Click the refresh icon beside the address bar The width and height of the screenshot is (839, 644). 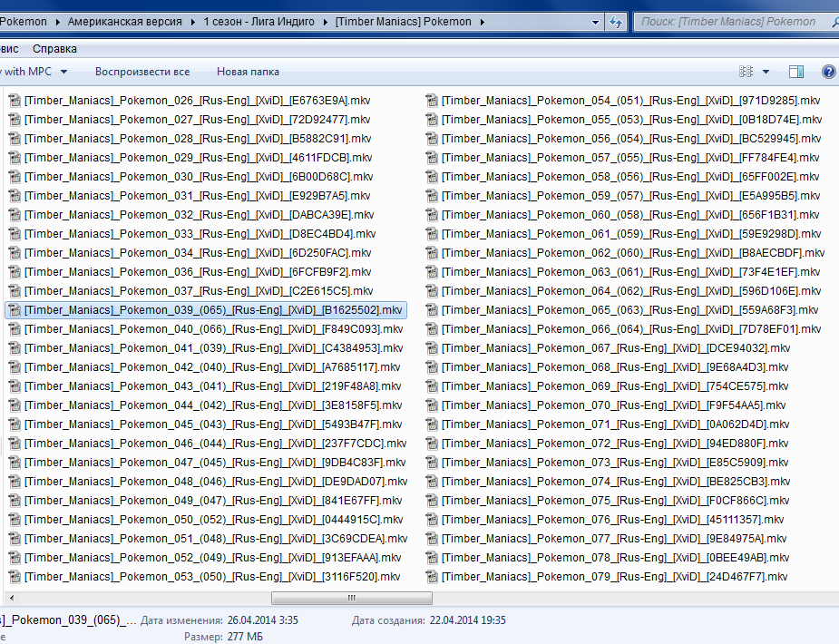pyautogui.click(x=615, y=22)
